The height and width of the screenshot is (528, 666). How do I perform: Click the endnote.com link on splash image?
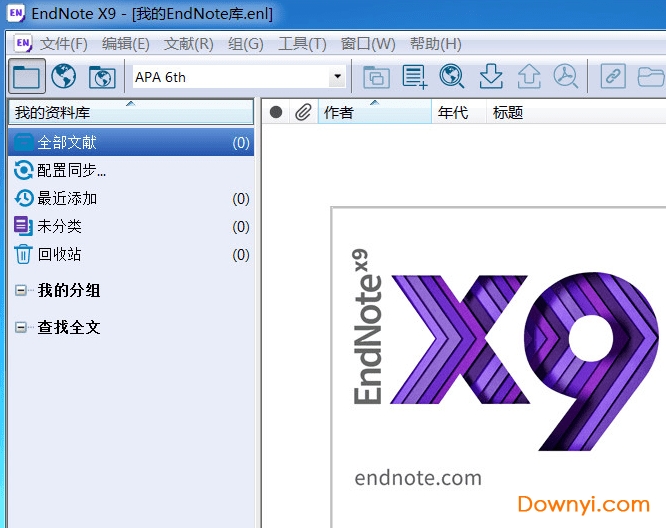418,478
